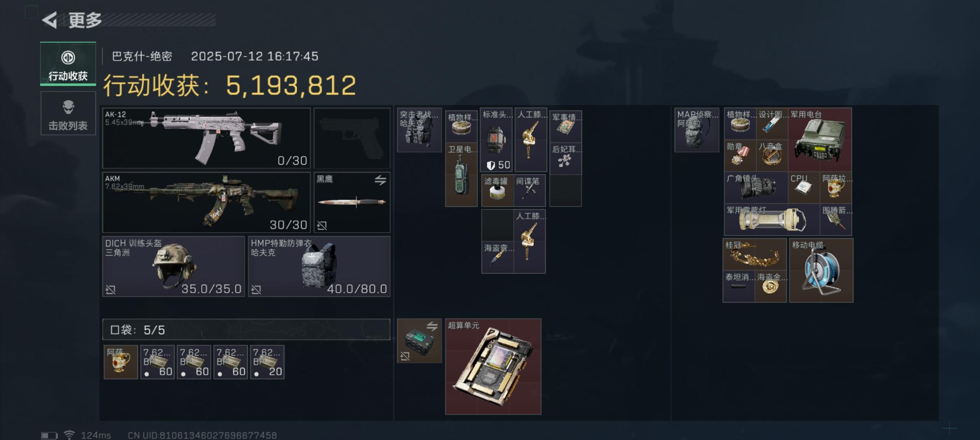Click the swap arrows on 黑鹰 knife
Screen dimensions: 980x440
click(380, 180)
